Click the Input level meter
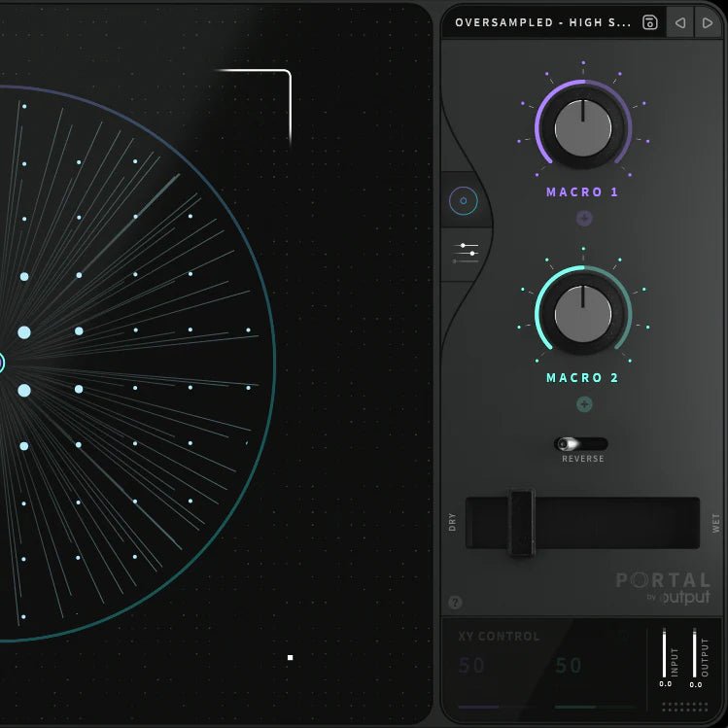Screen dimensions: 728x728 [x=664, y=653]
